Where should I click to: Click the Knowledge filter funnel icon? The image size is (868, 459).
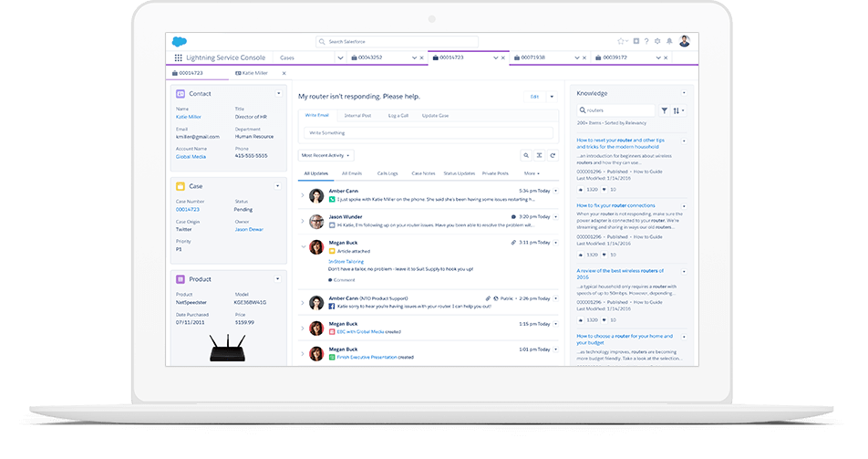(665, 110)
